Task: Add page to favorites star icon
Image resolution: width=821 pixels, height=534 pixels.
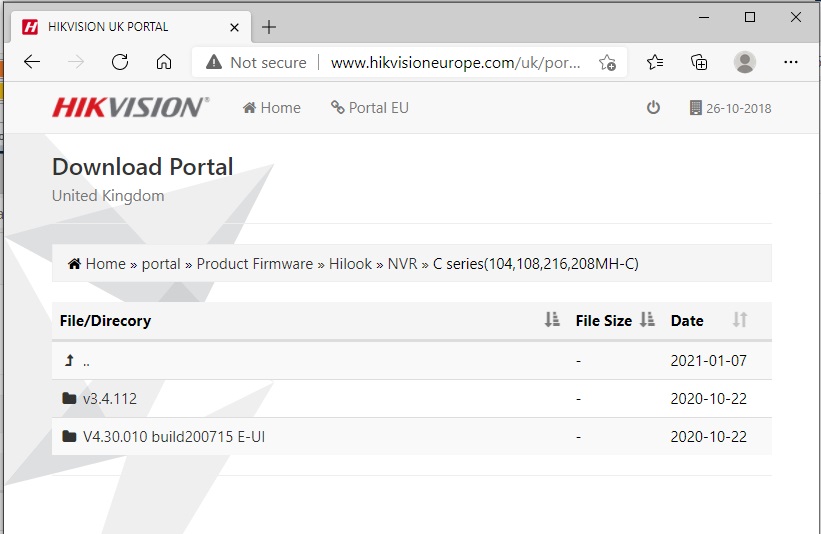Action: point(607,62)
